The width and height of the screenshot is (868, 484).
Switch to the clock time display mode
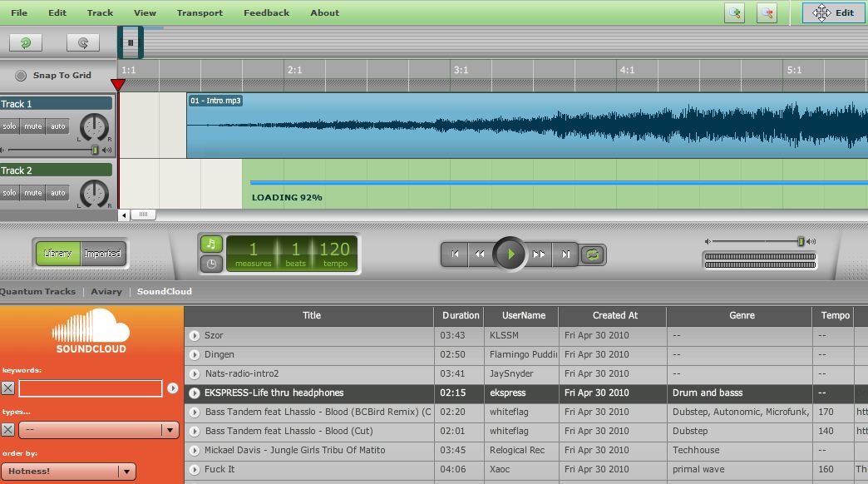click(x=211, y=264)
